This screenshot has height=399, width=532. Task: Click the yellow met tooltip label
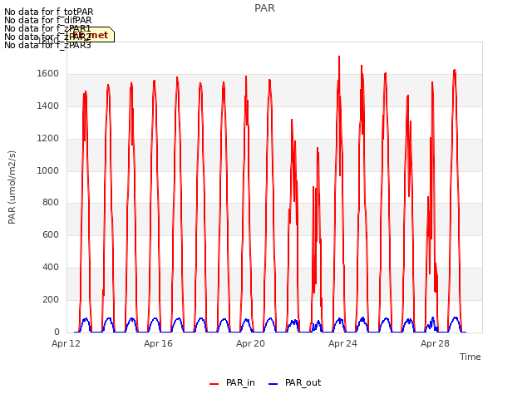(x=91, y=35)
